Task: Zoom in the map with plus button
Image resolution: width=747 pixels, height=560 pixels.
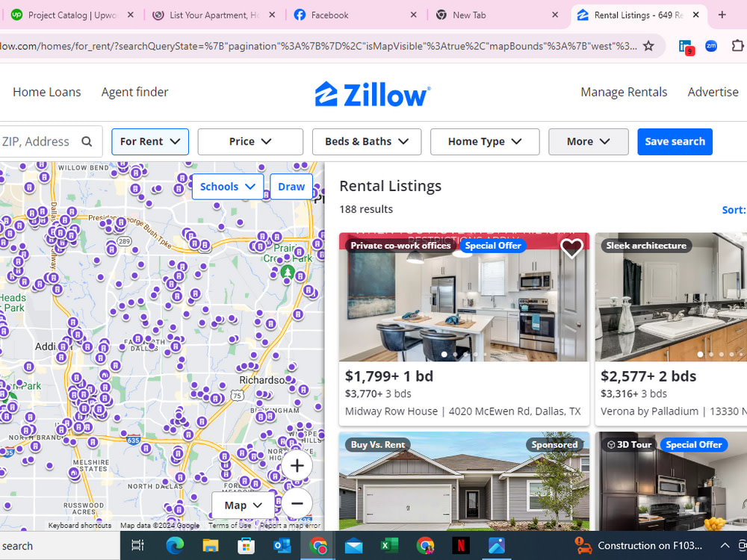Action: [297, 465]
